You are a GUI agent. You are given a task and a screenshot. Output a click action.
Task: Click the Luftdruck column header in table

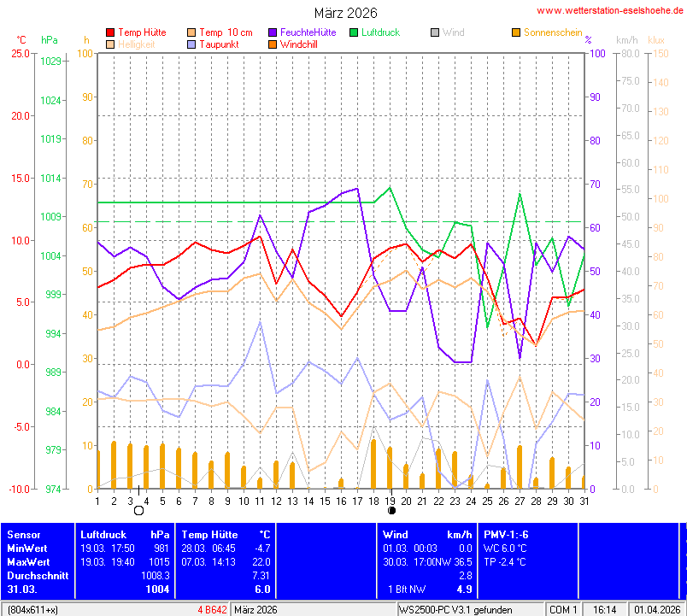pyautogui.click(x=103, y=535)
